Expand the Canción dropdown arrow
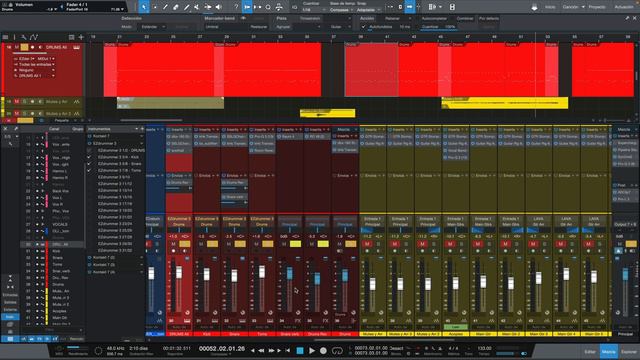This screenshot has height=360, width=640. (x=583, y=7)
